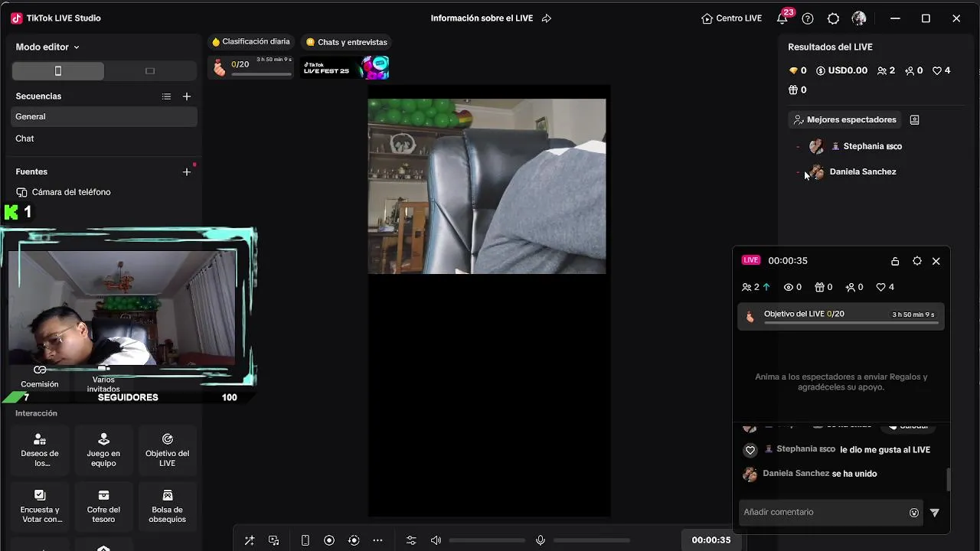The height and width of the screenshot is (551, 980).
Task: Send the comment with arrow icon
Action: [x=935, y=513]
